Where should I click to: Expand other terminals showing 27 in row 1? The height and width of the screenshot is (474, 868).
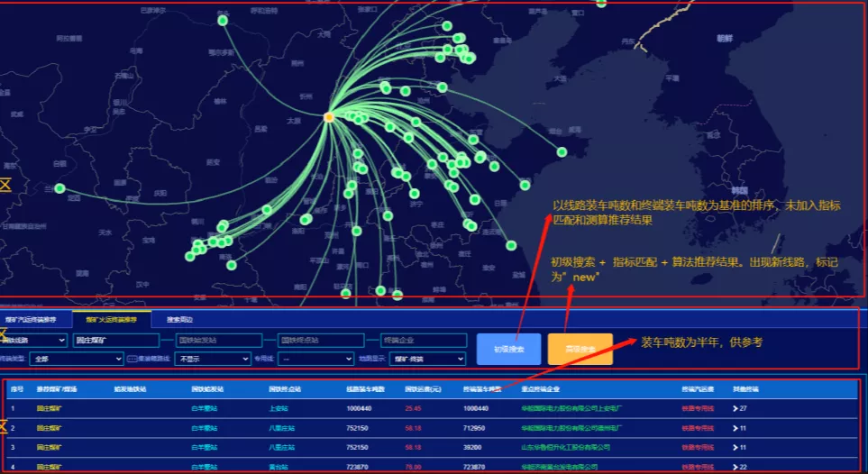[740, 408]
